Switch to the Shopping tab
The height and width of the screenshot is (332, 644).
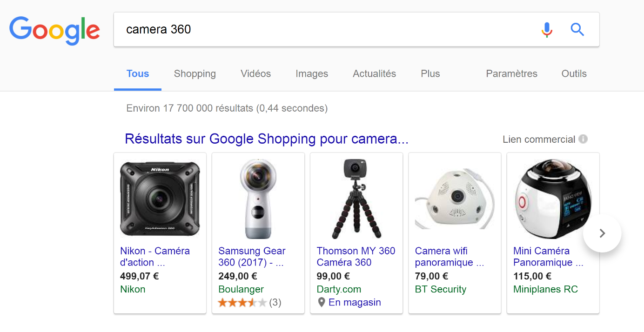point(195,73)
